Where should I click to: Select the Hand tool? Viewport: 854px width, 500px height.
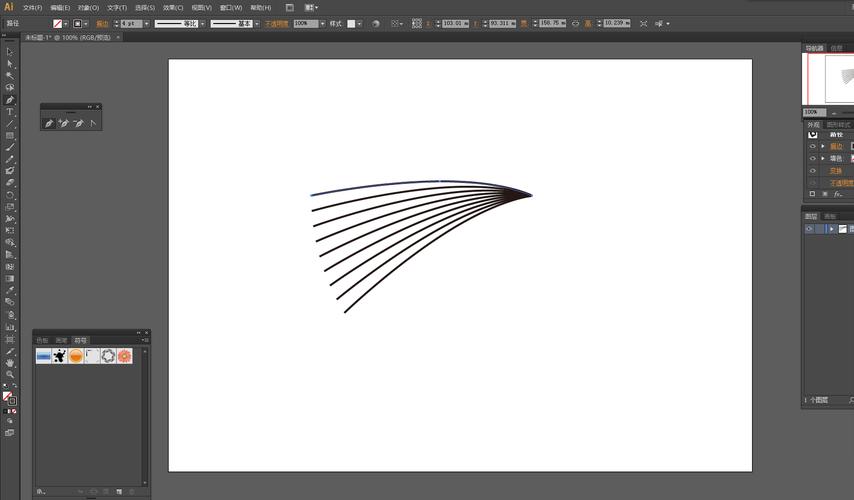click(x=10, y=363)
